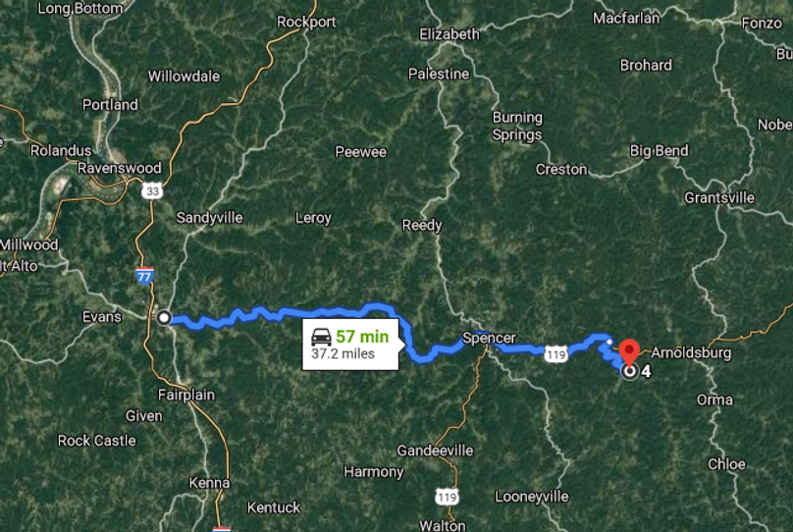
Task: Select the Ravenswood place label
Action: (120, 168)
